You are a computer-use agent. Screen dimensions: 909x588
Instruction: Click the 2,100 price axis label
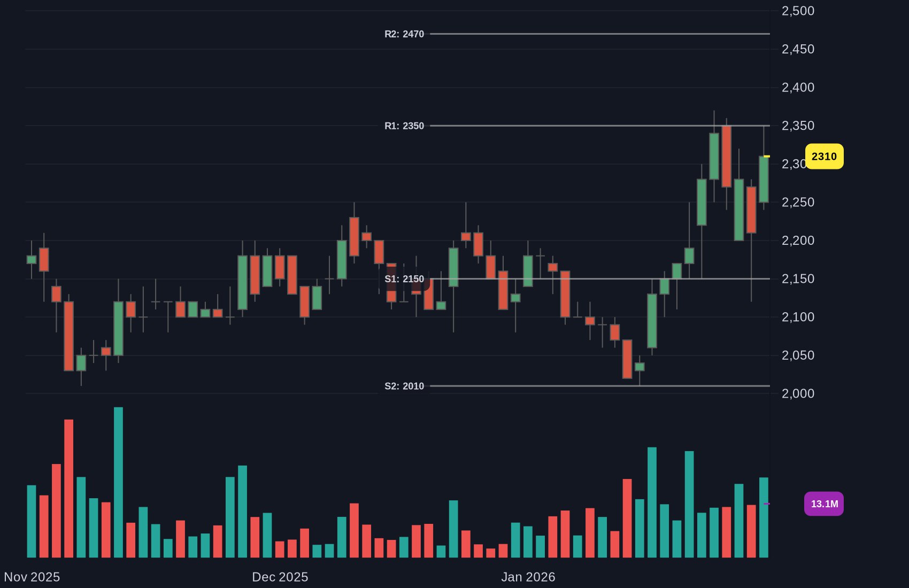[x=798, y=318]
